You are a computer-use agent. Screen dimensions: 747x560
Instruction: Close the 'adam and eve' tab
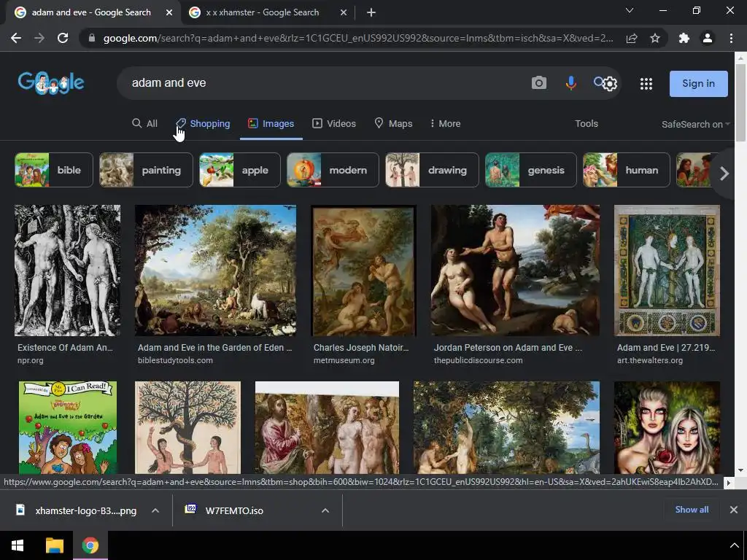(x=169, y=13)
